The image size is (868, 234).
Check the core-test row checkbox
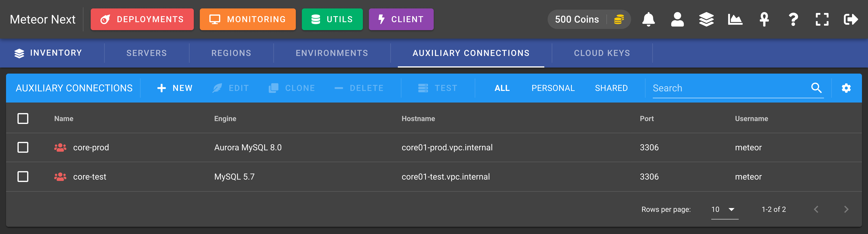tap(23, 177)
